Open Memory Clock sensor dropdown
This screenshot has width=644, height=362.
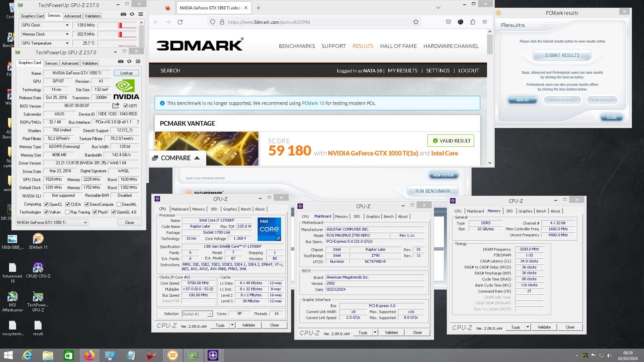coord(67,34)
